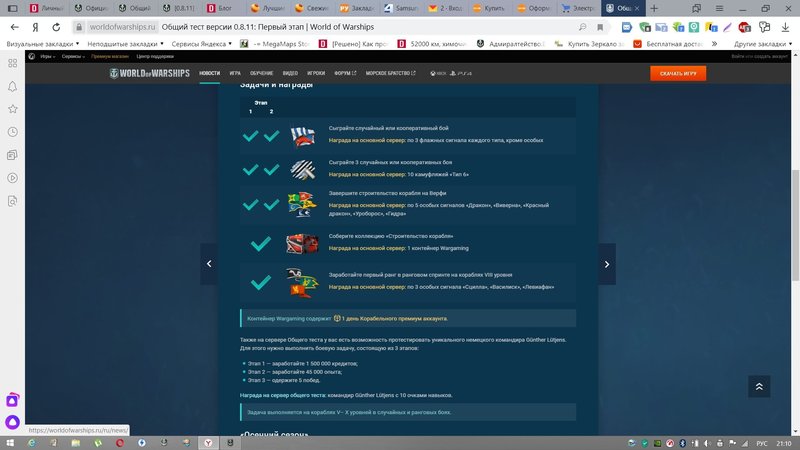Click the Type 6 camouflage reward icon

tap(303, 169)
